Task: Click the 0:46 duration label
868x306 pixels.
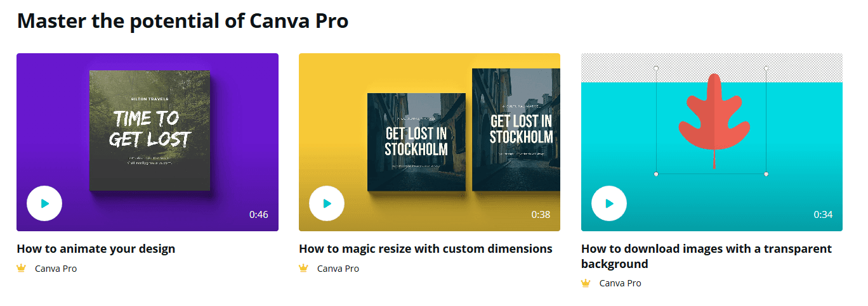Action: click(x=259, y=214)
